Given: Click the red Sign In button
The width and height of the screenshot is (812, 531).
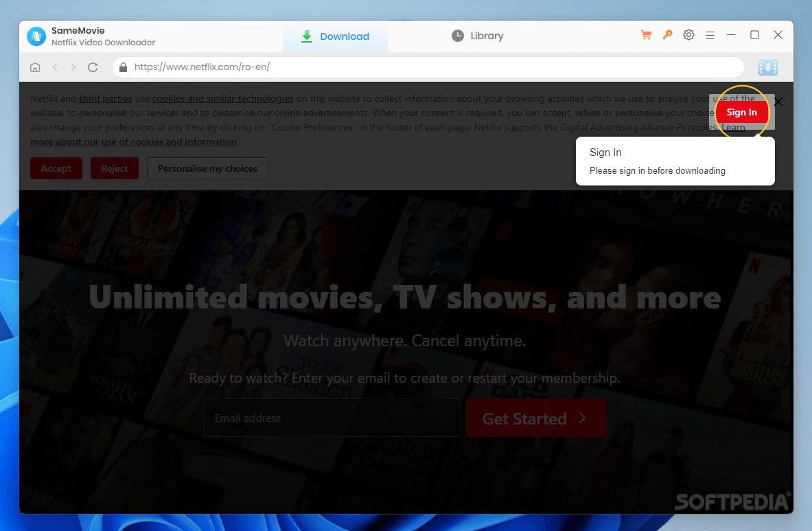Looking at the screenshot, I should 741,113.
